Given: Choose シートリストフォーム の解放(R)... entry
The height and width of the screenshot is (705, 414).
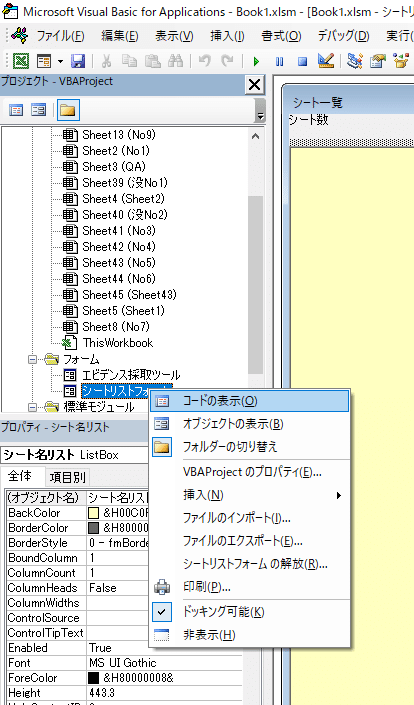Looking at the screenshot, I should (x=249, y=564).
